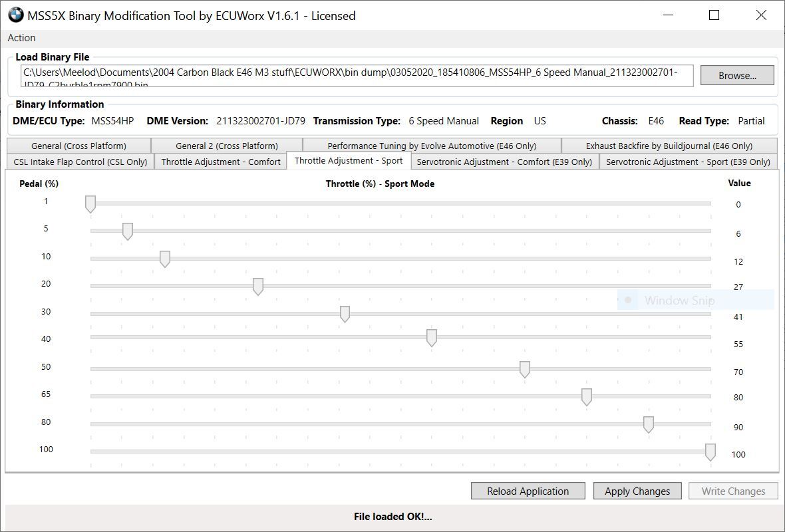Click slider handle for pedal 50%

click(x=525, y=370)
